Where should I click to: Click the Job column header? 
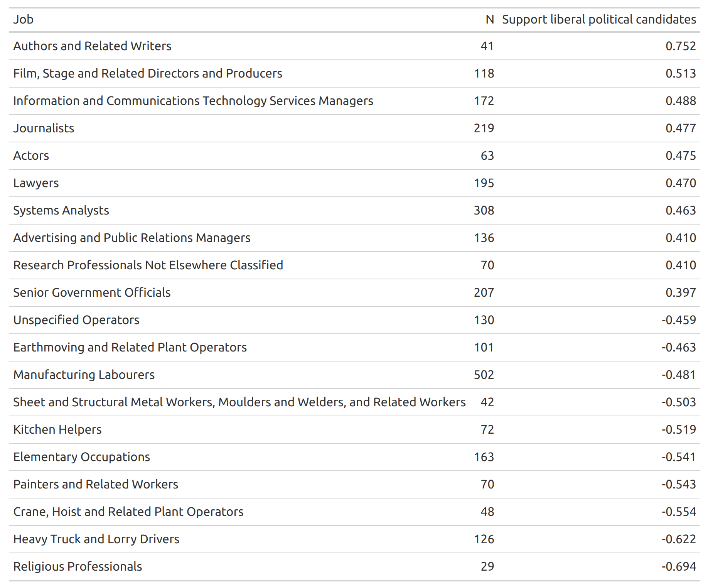tap(23, 19)
